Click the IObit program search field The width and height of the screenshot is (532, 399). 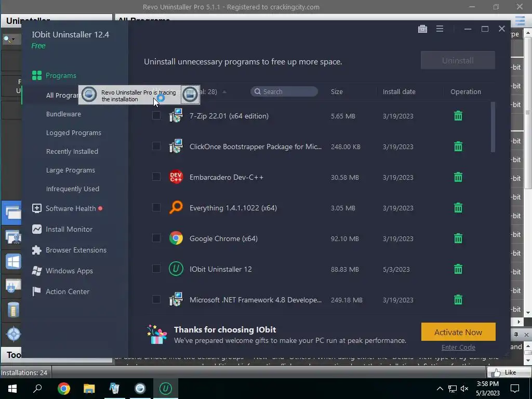tap(284, 91)
